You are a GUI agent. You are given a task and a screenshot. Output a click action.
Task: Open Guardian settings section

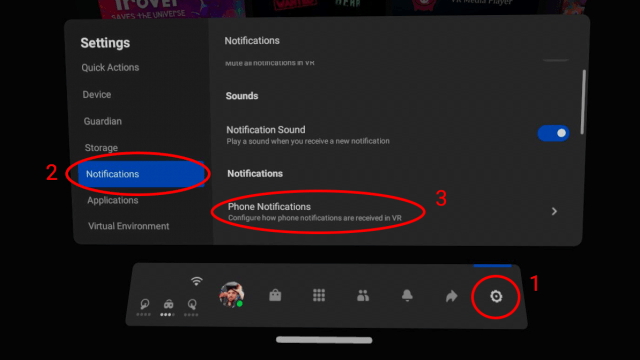(102, 121)
